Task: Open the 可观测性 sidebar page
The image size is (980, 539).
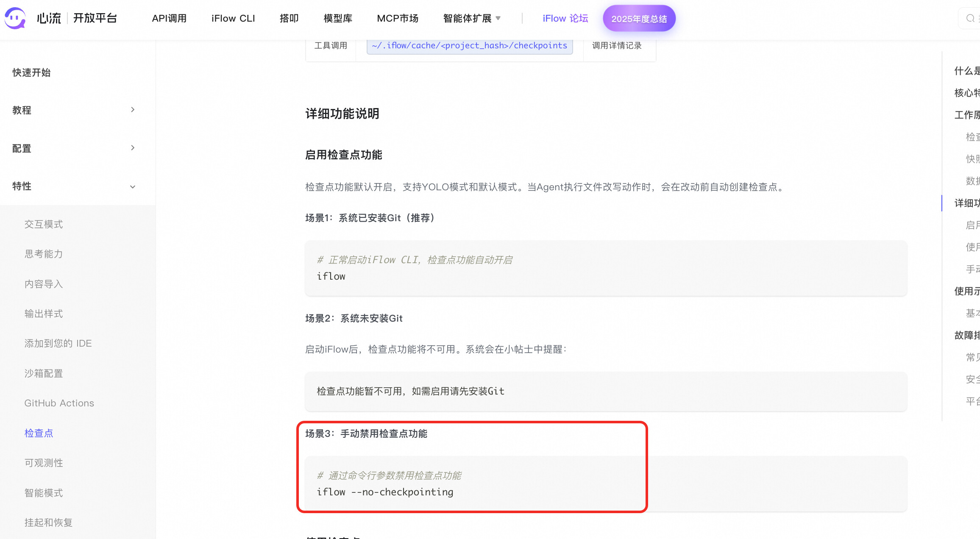Action: (44, 463)
